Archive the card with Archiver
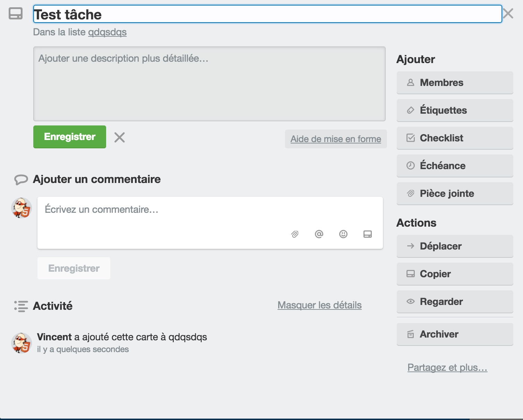523x420 pixels. [455, 334]
